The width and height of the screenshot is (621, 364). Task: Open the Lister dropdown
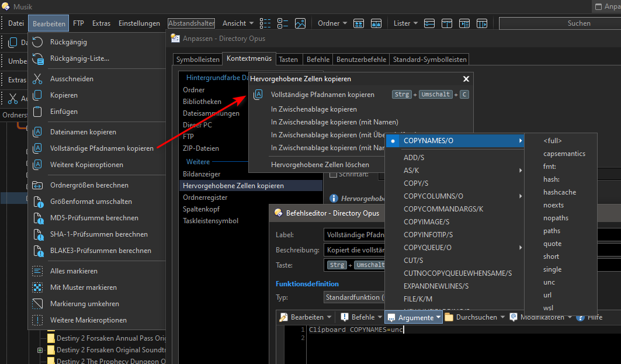click(x=405, y=23)
